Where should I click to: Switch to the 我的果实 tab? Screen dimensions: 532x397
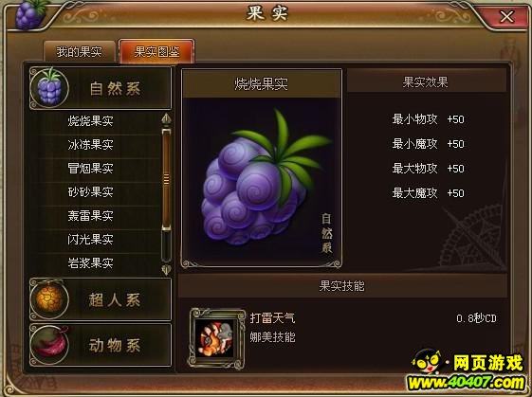tap(80, 52)
